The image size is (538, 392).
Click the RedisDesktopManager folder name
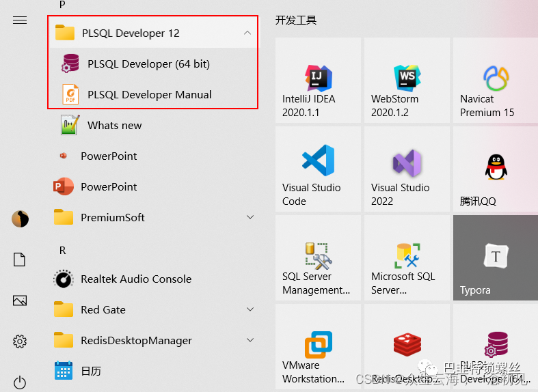(x=136, y=341)
